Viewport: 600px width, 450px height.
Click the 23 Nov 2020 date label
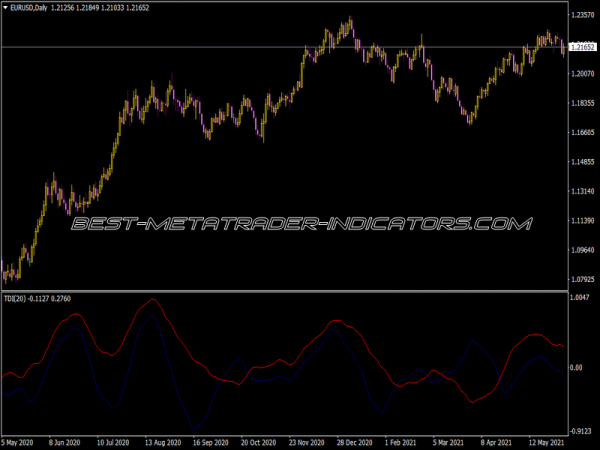[x=304, y=442]
